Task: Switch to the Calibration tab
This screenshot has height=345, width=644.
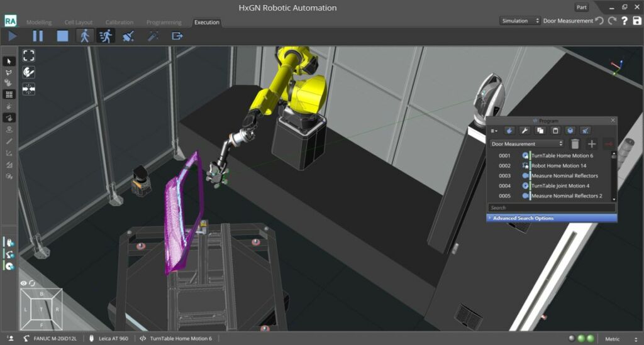Action: [x=119, y=23]
